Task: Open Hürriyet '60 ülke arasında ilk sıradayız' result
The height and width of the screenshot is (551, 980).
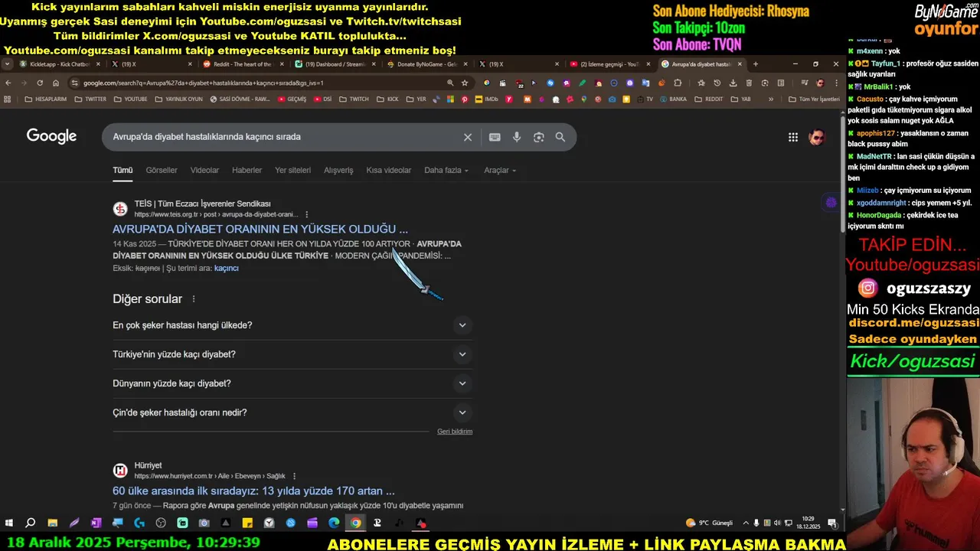Action: tap(253, 491)
